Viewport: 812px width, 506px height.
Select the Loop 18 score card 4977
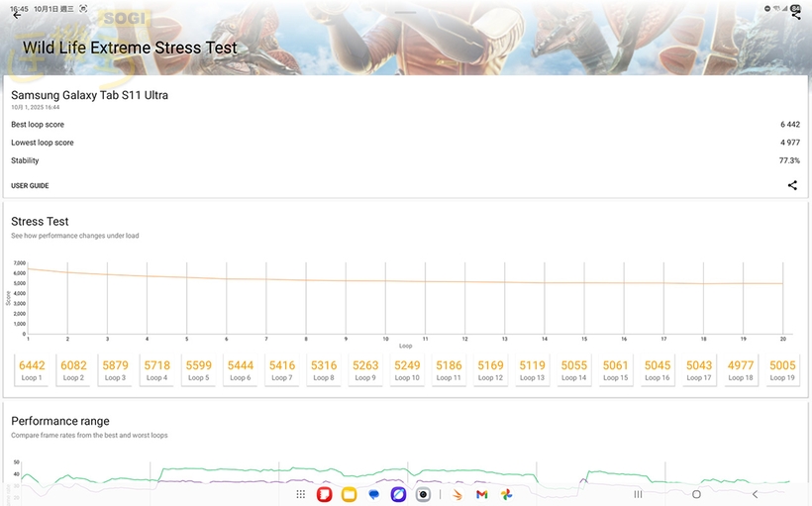pos(741,370)
